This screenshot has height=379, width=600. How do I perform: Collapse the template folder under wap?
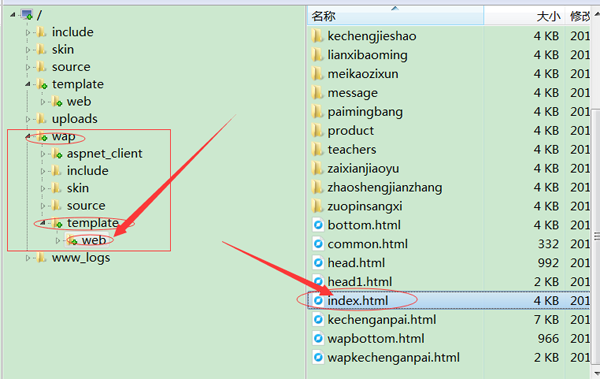tap(43, 223)
